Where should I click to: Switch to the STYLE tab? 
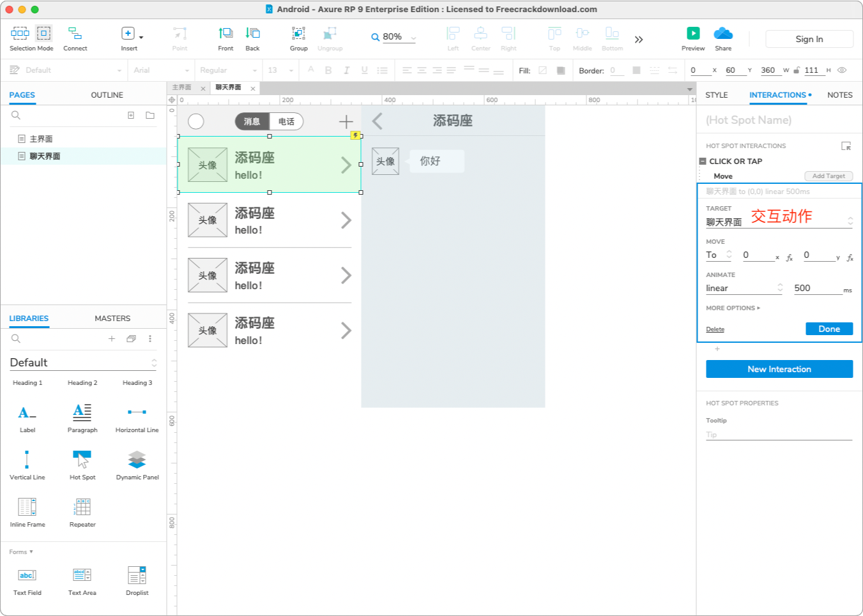pyautogui.click(x=716, y=94)
